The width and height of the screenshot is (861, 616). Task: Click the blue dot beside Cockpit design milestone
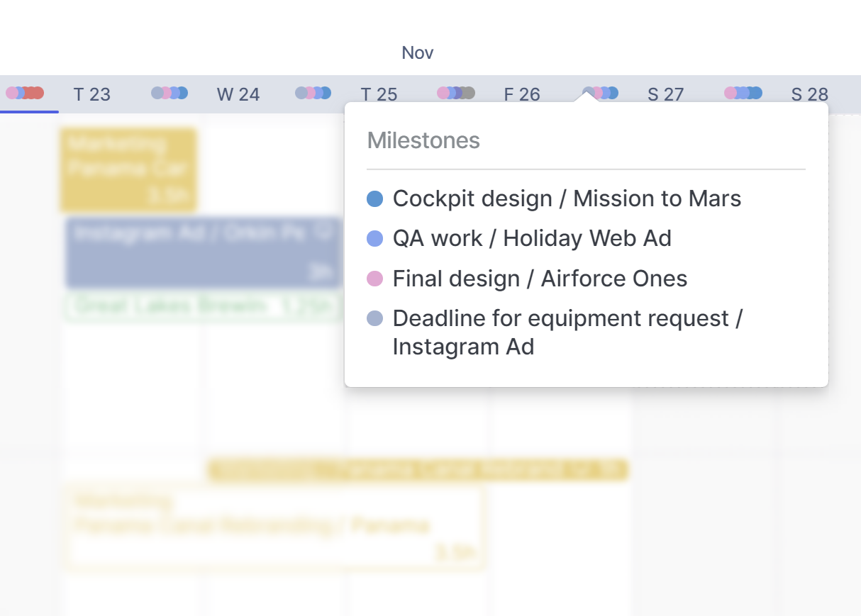tap(375, 198)
